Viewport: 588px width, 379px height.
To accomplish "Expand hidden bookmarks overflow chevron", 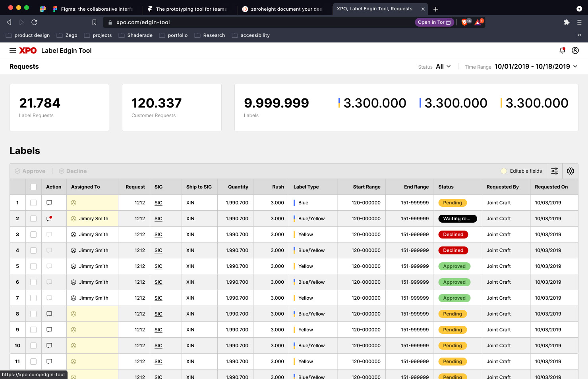I will point(579,35).
